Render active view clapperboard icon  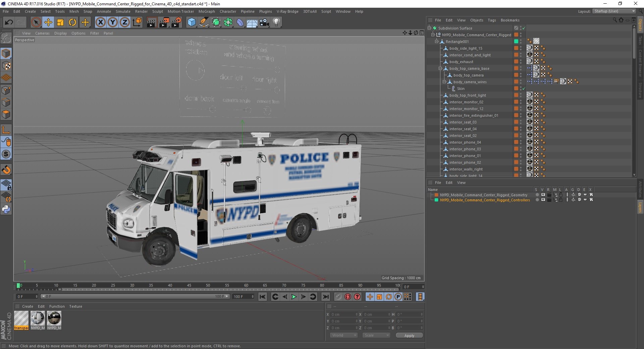(152, 22)
